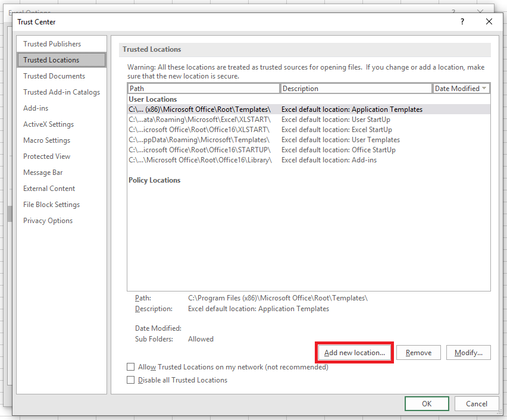Cancel the Trust Center dialog
This screenshot has width=507, height=420.
point(476,403)
